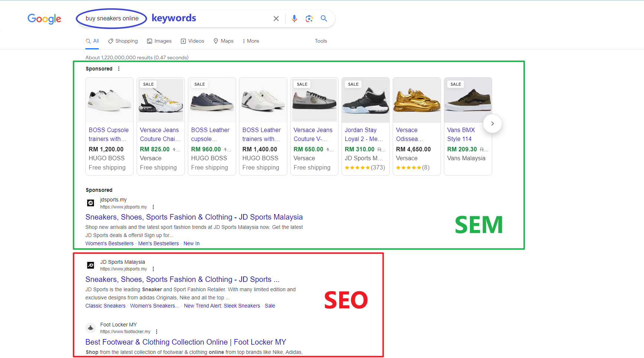644x358 pixels.
Task: Open the Versace Jeans Couture Chain sneaker image
Action: tap(161, 100)
